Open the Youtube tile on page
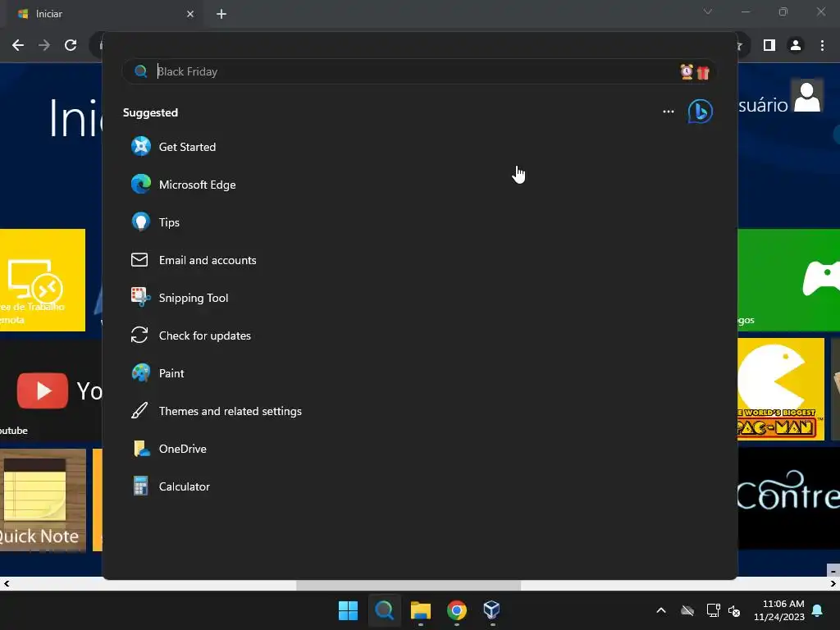The image size is (840, 630). [x=51, y=390]
